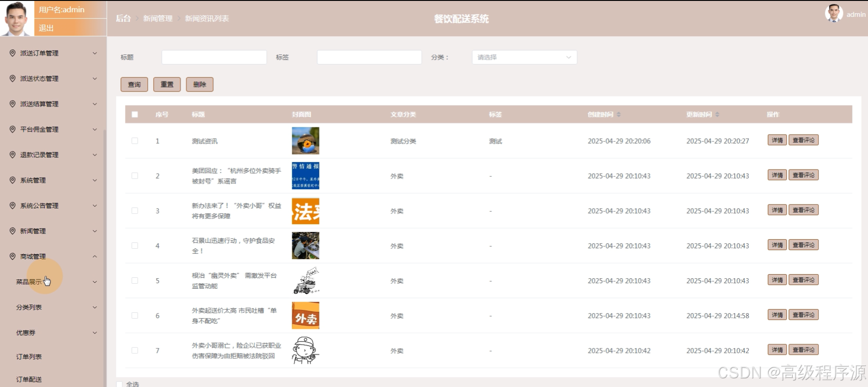Check the checkbox for row 3

(135, 211)
